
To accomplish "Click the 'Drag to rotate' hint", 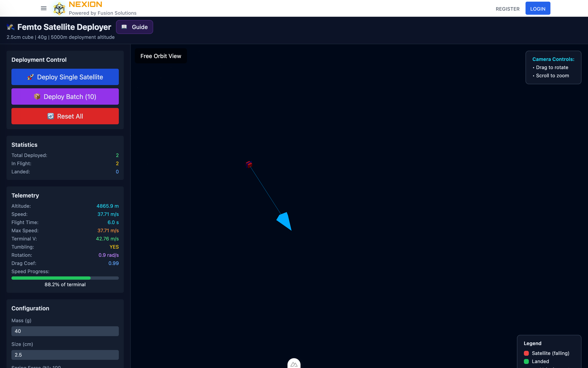I will point(552,67).
